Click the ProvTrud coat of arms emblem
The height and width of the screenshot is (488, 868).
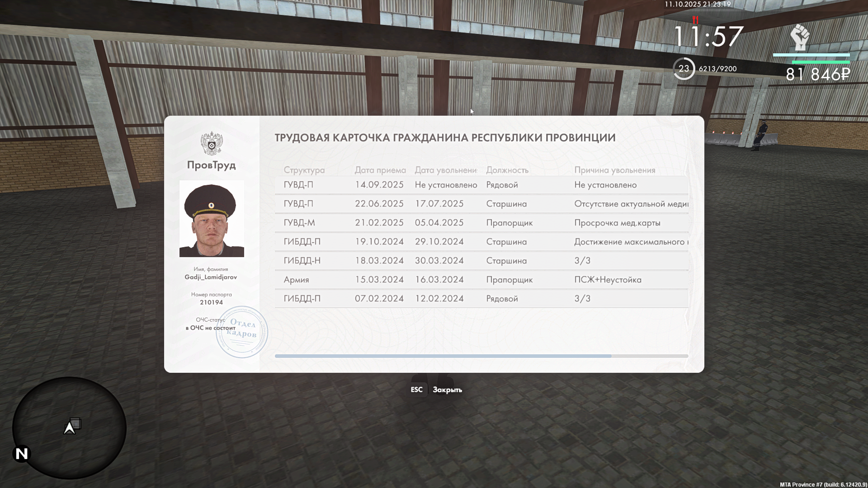point(211,144)
